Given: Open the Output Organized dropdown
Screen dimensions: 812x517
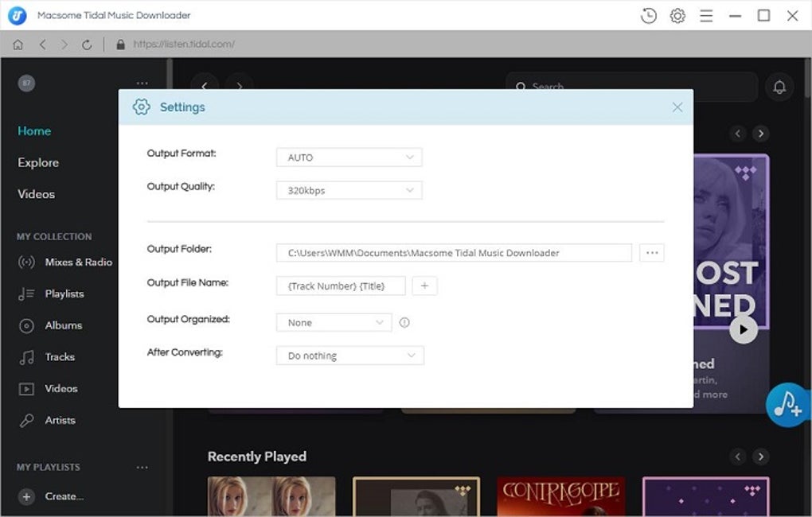Looking at the screenshot, I should pyautogui.click(x=334, y=322).
